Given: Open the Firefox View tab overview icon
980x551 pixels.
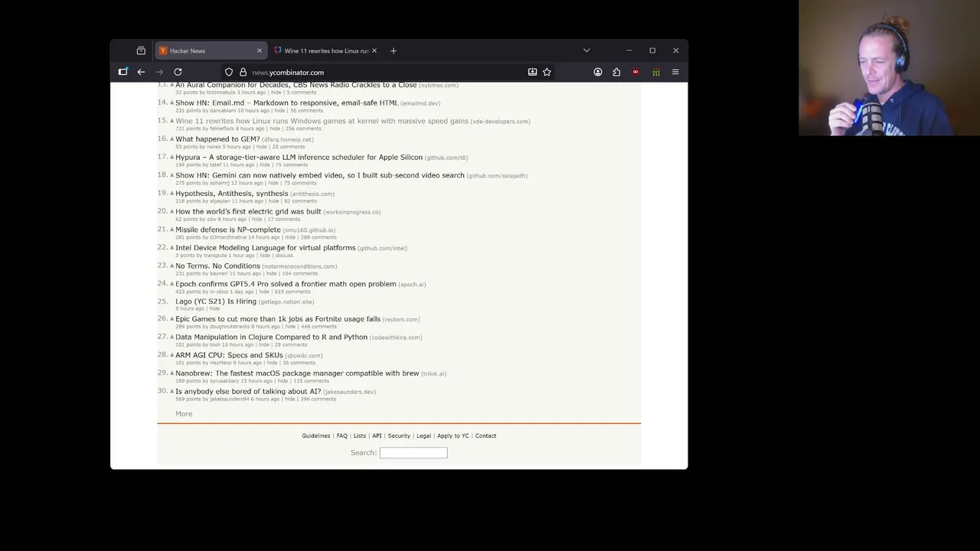Looking at the screenshot, I should click(141, 51).
